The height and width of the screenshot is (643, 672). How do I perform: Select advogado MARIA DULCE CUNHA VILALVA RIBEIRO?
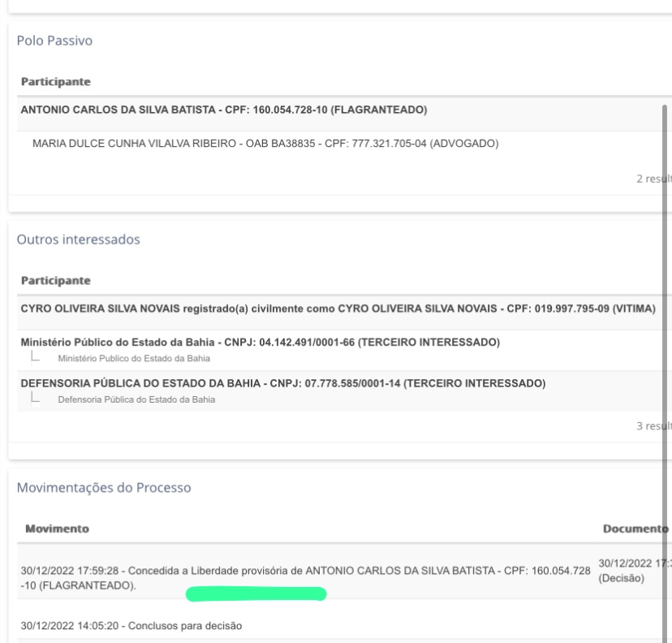click(x=265, y=144)
